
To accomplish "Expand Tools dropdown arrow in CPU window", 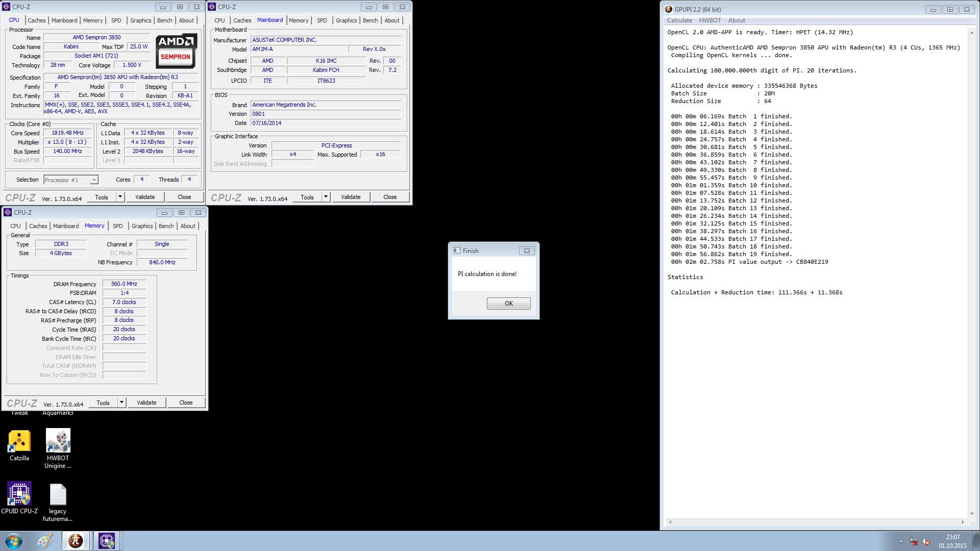I will 120,197.
